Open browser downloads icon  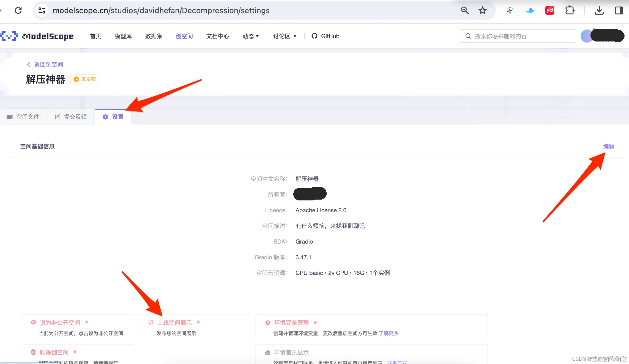tap(599, 10)
